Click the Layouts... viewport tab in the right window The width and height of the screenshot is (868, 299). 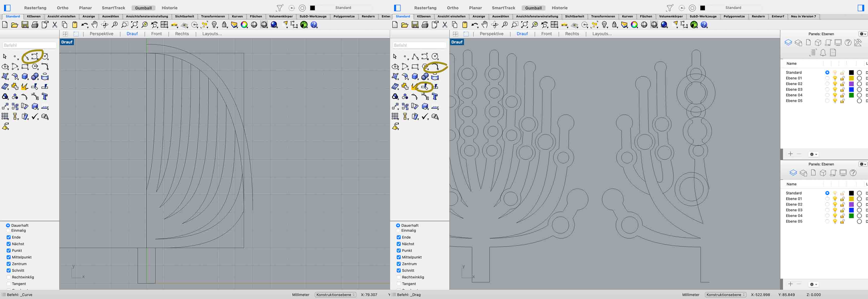(x=602, y=34)
